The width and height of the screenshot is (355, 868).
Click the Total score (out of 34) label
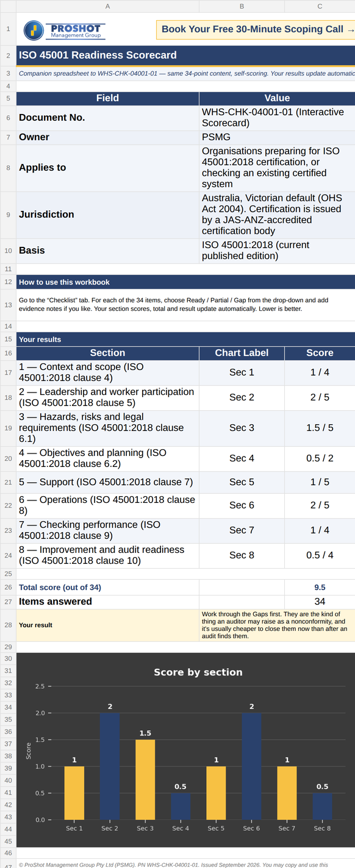coord(107,588)
